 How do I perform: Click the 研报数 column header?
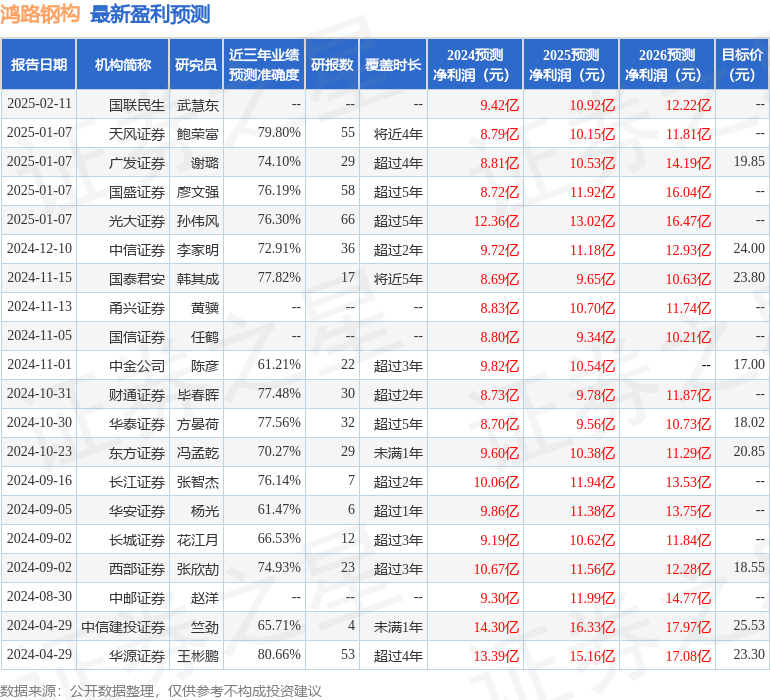click(x=332, y=64)
